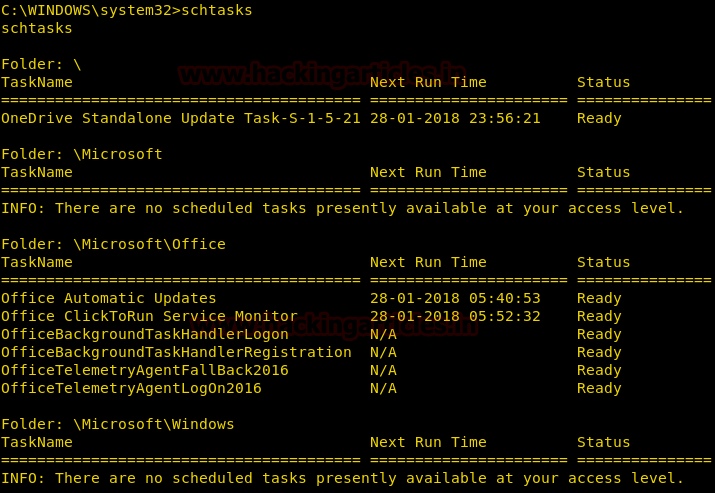
Task: Click the run time '28-01-2018 05:40:53'
Action: coord(455,298)
